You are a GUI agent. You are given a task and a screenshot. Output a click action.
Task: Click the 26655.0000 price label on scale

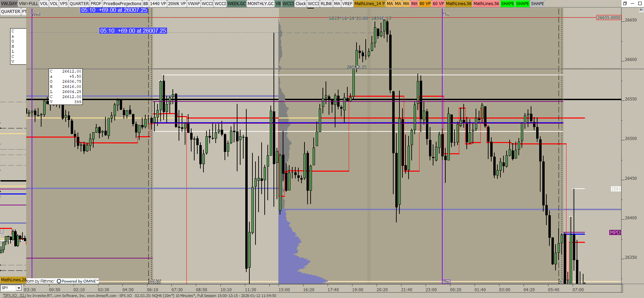[x=609, y=18]
